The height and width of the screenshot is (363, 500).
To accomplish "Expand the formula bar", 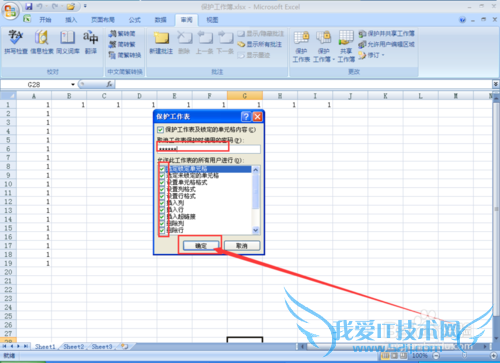I will click(496, 84).
